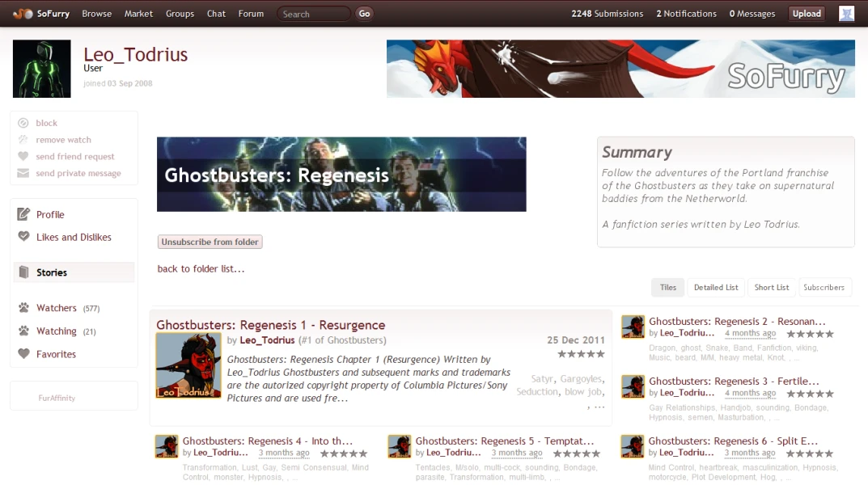This screenshot has height=485, width=868.
Task: Open Likes and Dislikes in the sidebar
Action: pos(74,238)
